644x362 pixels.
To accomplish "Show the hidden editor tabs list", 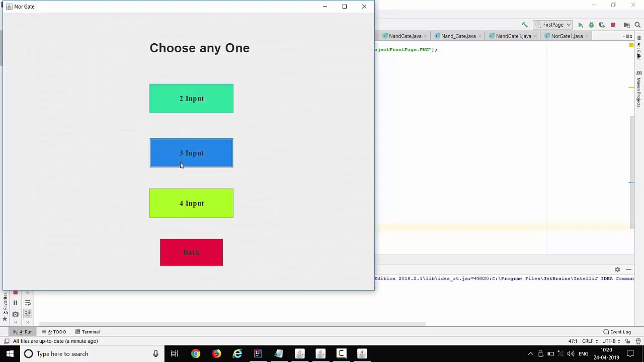I will click(x=627, y=36).
